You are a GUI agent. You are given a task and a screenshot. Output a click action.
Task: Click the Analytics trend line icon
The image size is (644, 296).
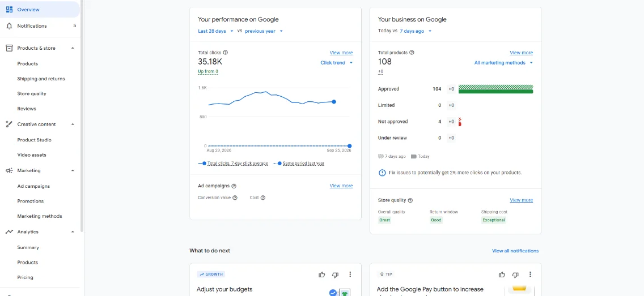pos(9,231)
